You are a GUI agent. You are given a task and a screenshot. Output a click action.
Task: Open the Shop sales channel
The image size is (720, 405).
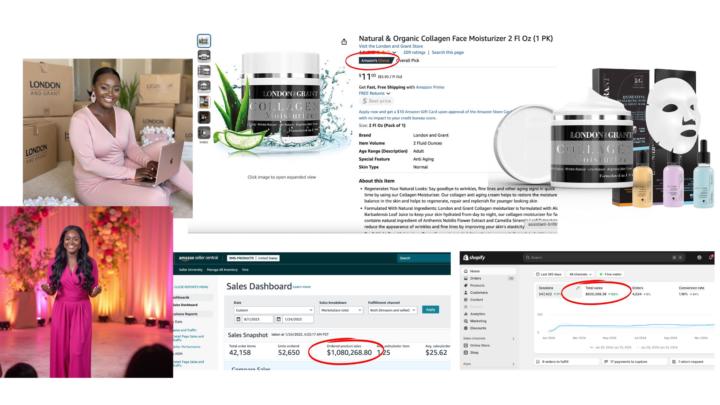(x=489, y=353)
